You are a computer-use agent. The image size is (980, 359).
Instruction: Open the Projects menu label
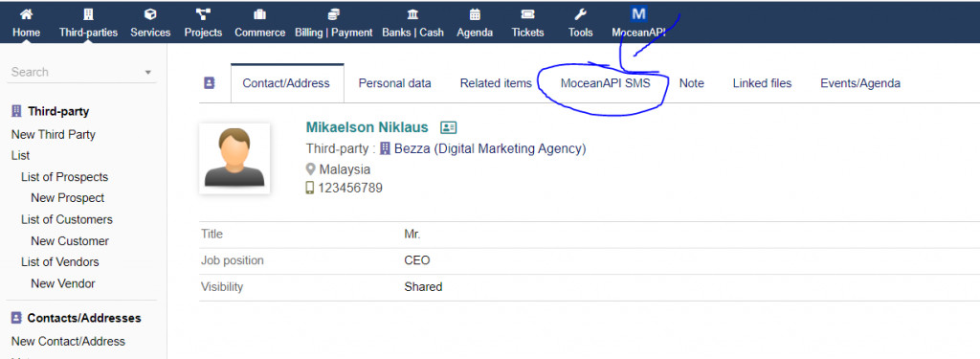pyautogui.click(x=203, y=33)
